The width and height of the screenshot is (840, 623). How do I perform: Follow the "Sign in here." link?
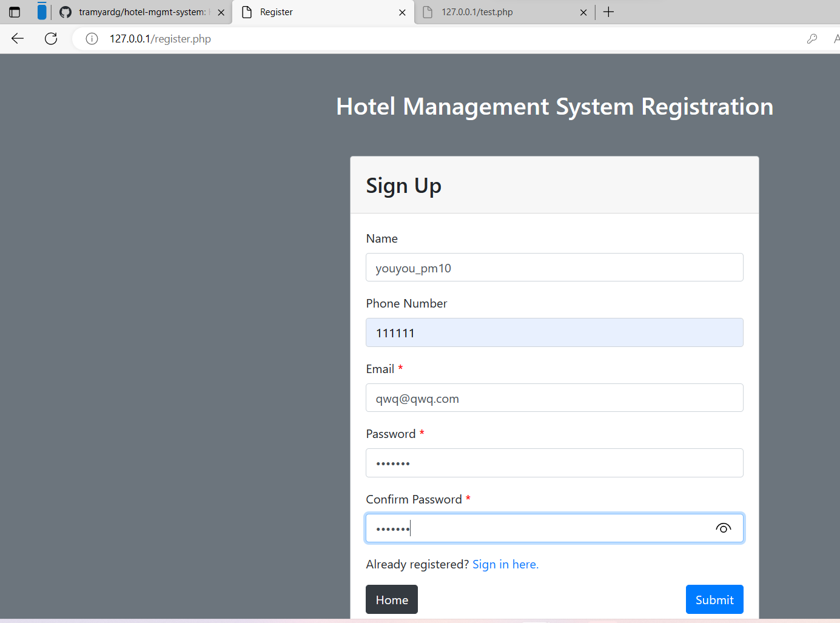pyautogui.click(x=505, y=565)
